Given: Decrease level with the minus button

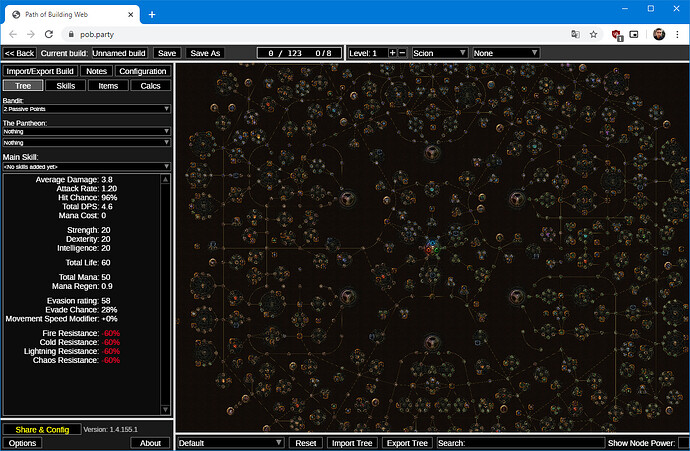Looking at the screenshot, I should (x=402, y=53).
